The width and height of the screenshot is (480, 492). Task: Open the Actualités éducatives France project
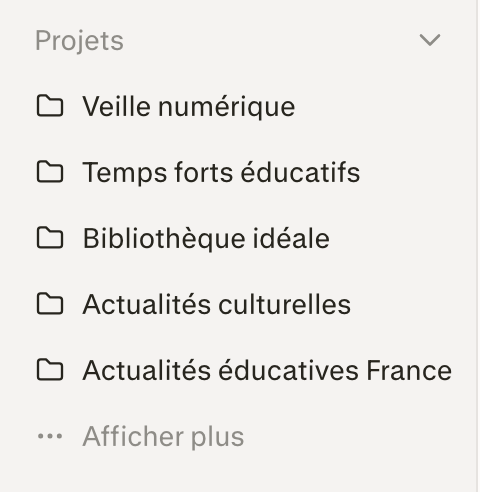267,370
